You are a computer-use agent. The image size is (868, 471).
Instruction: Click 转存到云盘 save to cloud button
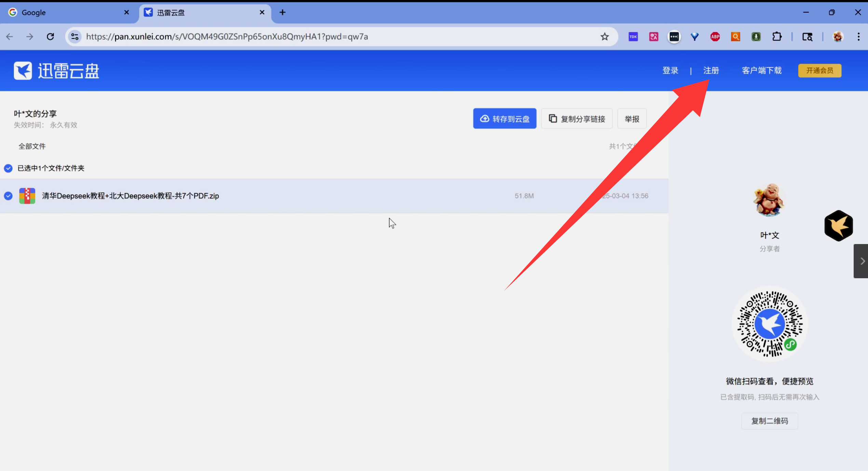505,119
